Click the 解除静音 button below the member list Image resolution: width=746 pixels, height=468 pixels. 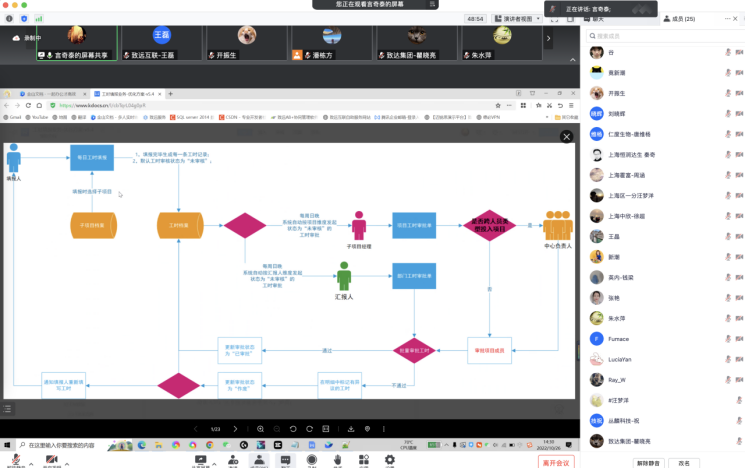(648, 463)
